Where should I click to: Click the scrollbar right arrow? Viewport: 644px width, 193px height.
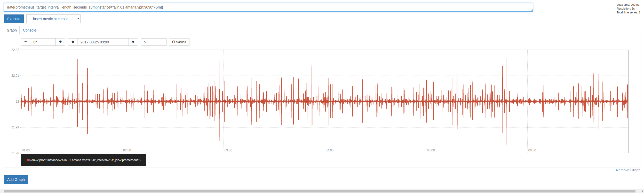[x=642, y=191]
